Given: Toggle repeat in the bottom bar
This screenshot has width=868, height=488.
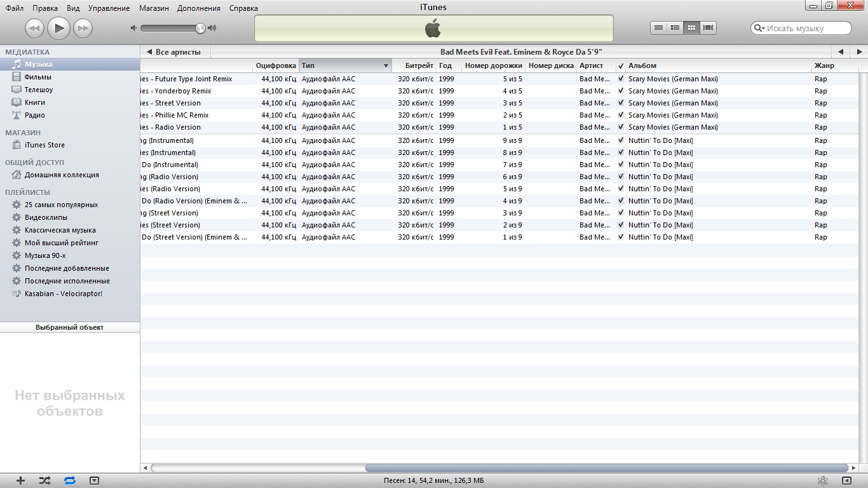Looking at the screenshot, I should [70, 481].
